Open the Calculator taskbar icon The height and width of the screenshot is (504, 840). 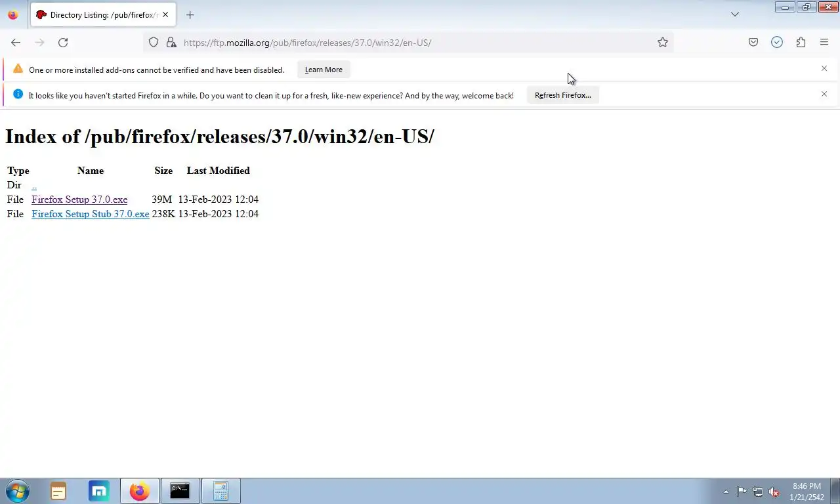point(220,491)
